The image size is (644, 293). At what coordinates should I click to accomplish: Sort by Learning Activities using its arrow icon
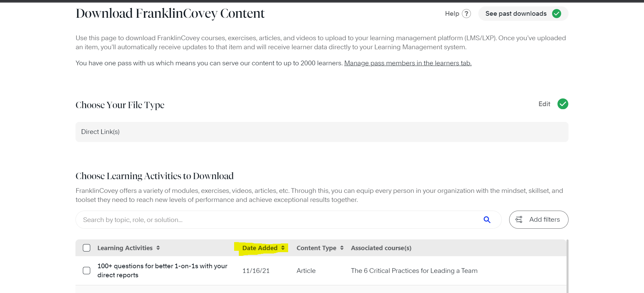pyautogui.click(x=158, y=248)
